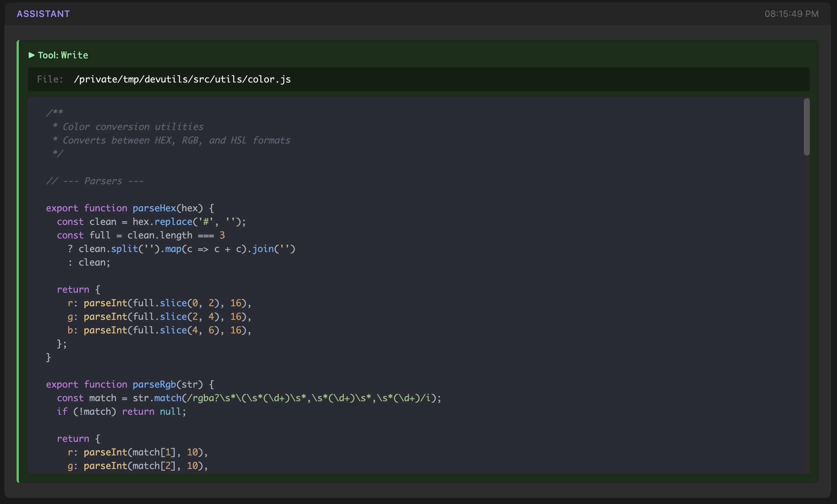Click the export keyword before parseHex
Screen dimensions: 837x504
[x=63, y=208]
